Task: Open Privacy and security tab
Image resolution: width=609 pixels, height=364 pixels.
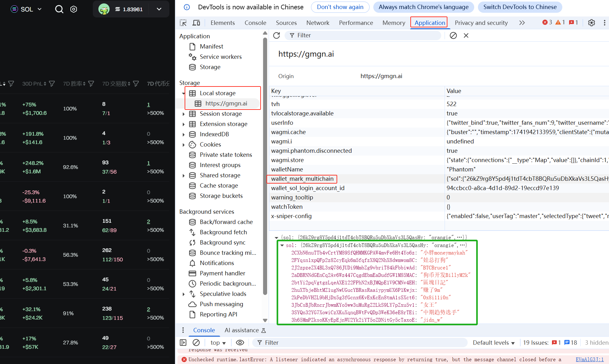Action: tap(481, 23)
